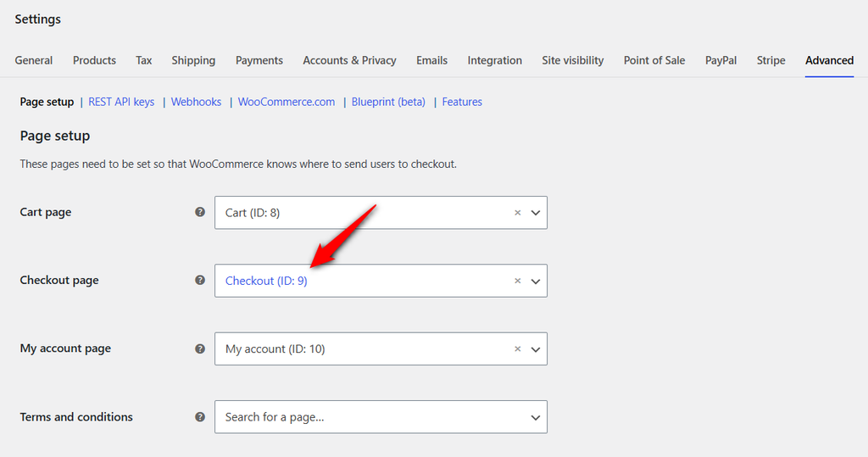Select the Integration tab
Screen dimensions: 868x457
tap(494, 60)
